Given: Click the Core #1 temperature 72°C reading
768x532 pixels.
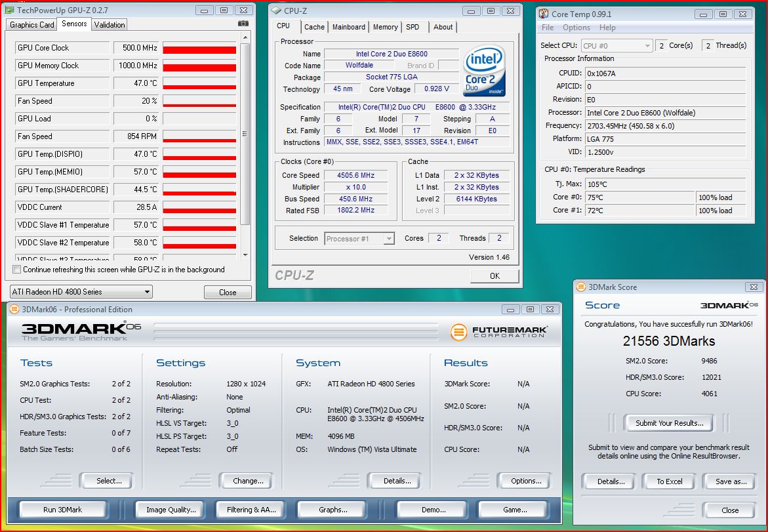Looking at the screenshot, I should coord(639,210).
